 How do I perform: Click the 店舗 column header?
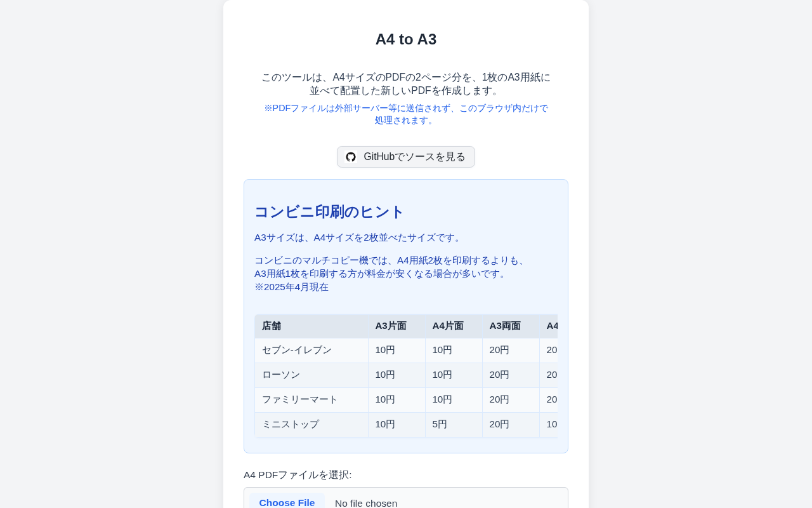272,326
